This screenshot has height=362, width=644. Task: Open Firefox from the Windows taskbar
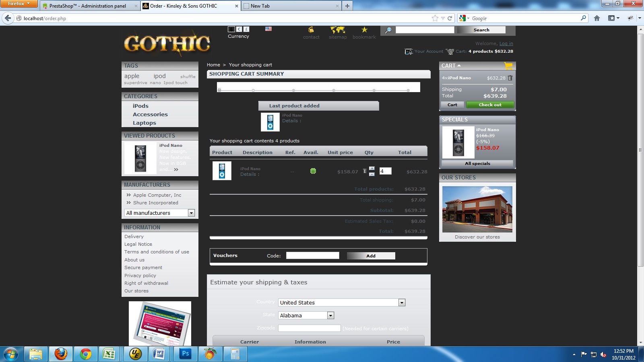coord(61,354)
